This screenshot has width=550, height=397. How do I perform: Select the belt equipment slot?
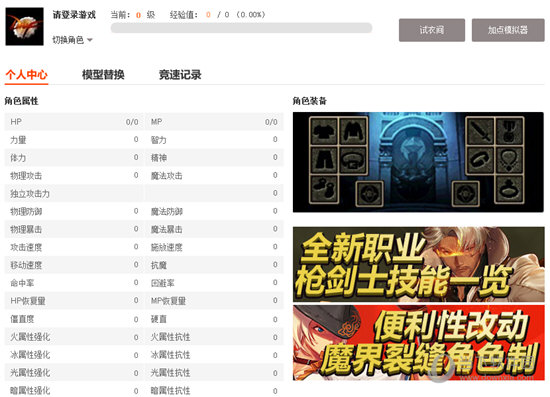pyautogui.click(x=353, y=160)
